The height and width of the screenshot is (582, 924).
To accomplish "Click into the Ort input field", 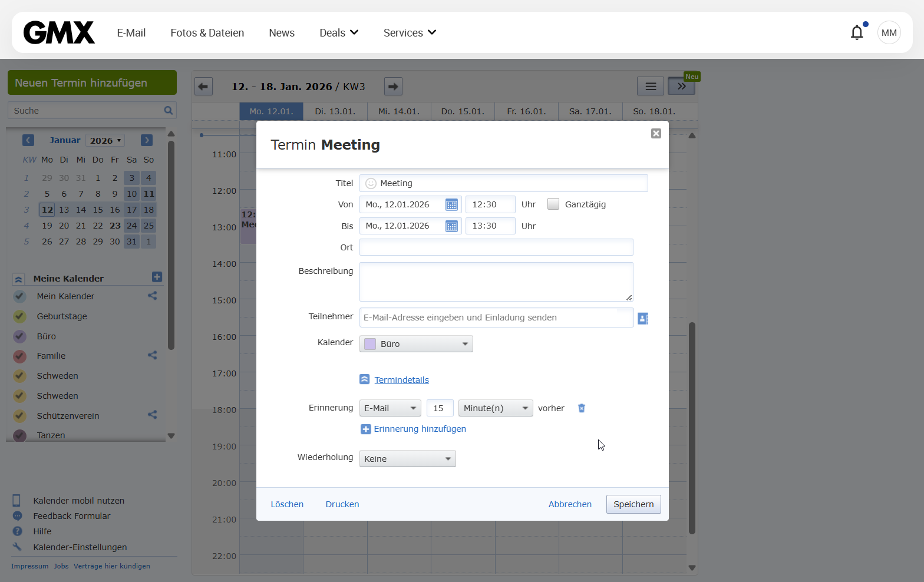I will (x=496, y=247).
